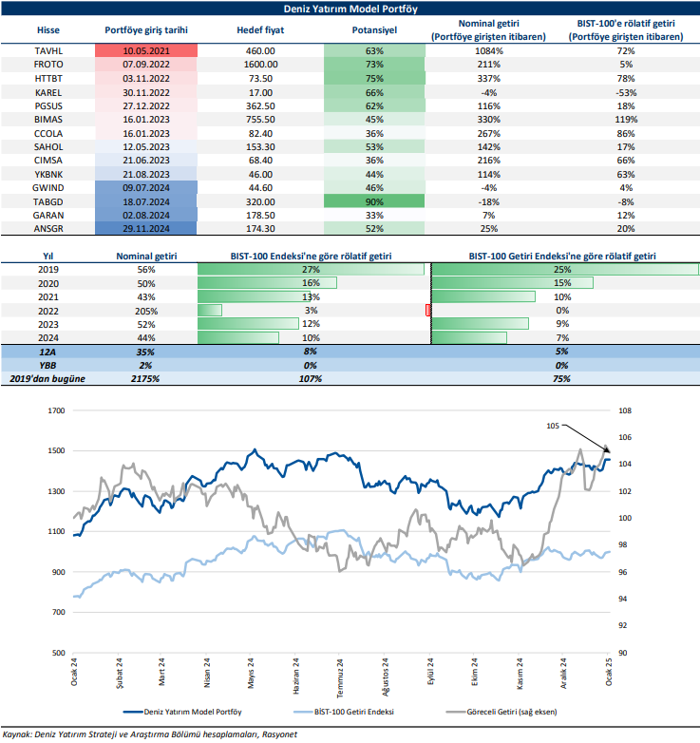Click the Potansiyel column header
The image size is (700, 743).
click(374, 29)
